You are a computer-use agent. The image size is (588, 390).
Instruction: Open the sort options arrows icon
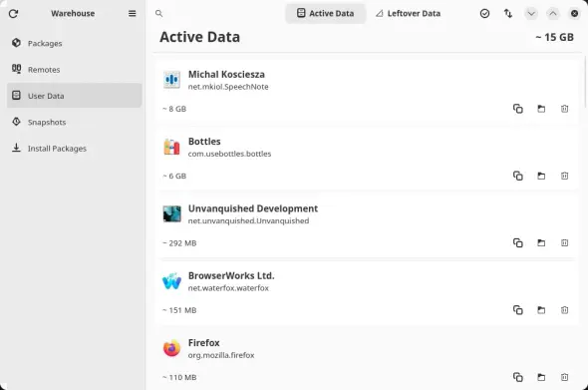click(x=507, y=14)
